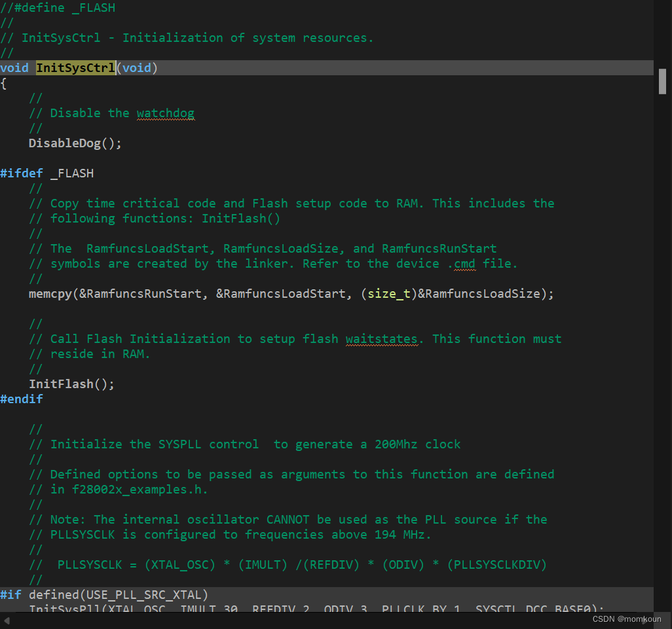This screenshot has height=629, width=672.
Task: Click the //#define _FLASH commented line
Action: 58,8
